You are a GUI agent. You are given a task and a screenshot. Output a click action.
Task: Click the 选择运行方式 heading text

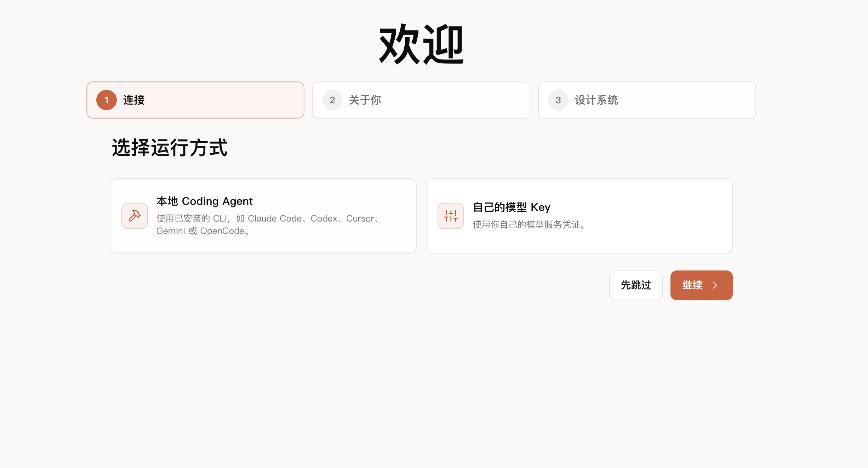170,147
